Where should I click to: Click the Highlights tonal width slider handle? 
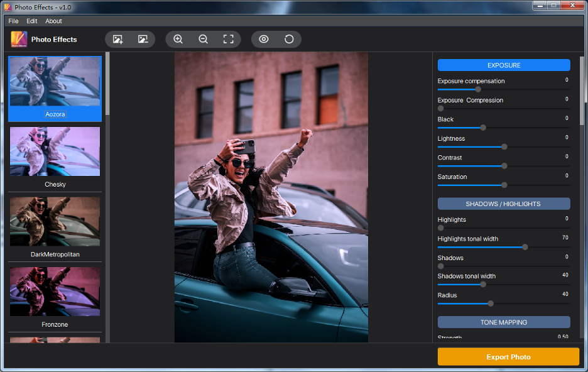[x=525, y=247]
